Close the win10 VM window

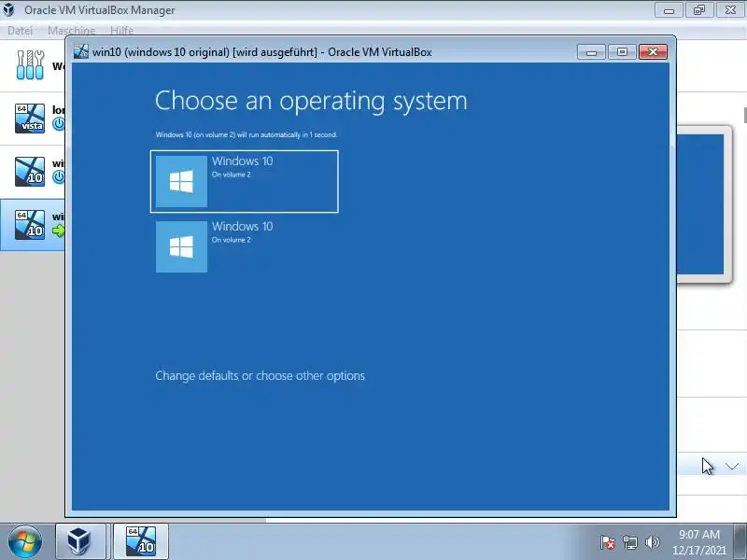pyautogui.click(x=653, y=52)
